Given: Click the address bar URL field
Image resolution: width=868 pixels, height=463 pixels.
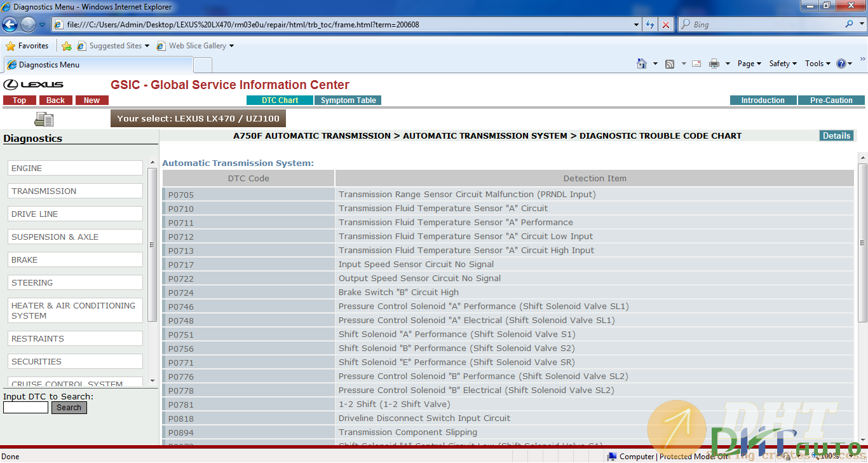Looking at the screenshot, I should pos(343,25).
